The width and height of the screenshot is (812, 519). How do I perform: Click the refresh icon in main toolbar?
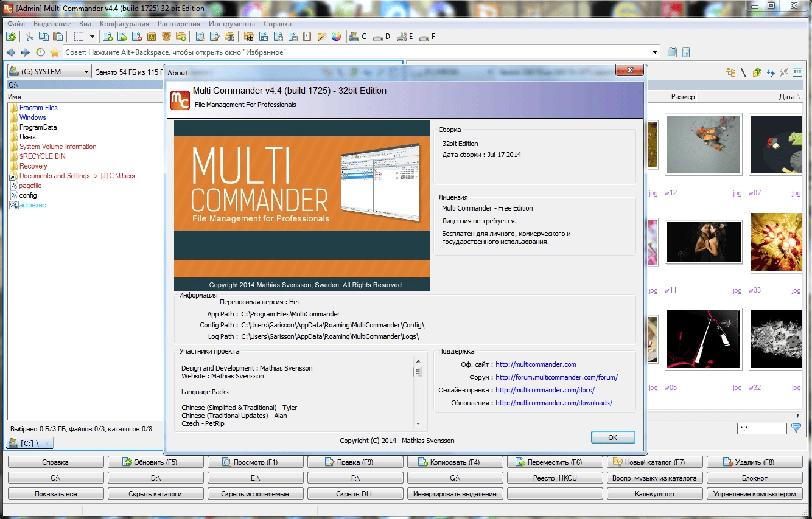tap(10, 37)
